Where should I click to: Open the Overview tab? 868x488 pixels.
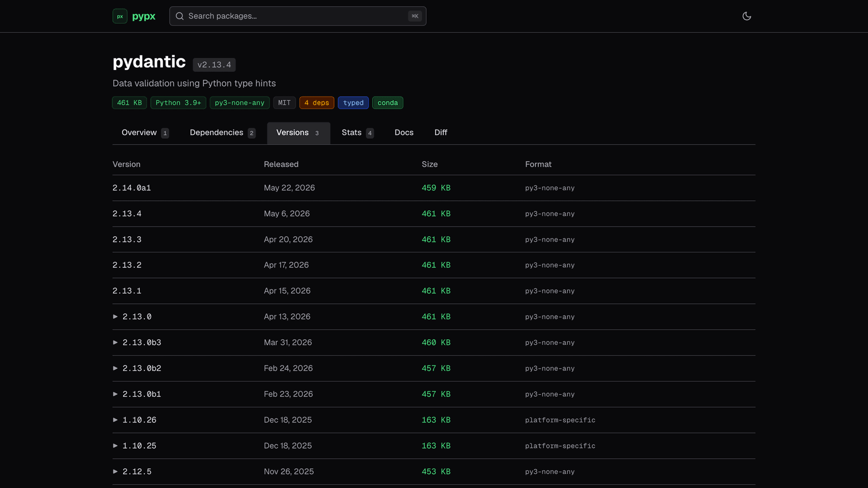(x=145, y=133)
